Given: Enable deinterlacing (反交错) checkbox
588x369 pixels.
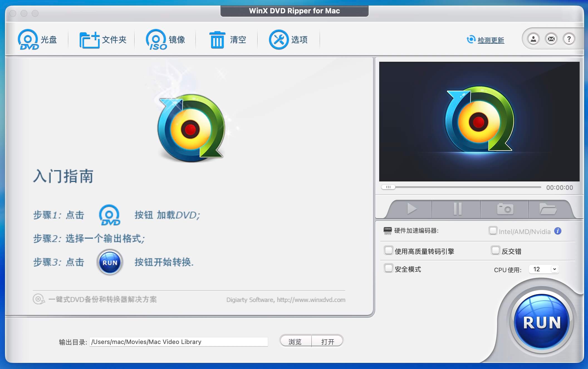Looking at the screenshot, I should coord(495,251).
